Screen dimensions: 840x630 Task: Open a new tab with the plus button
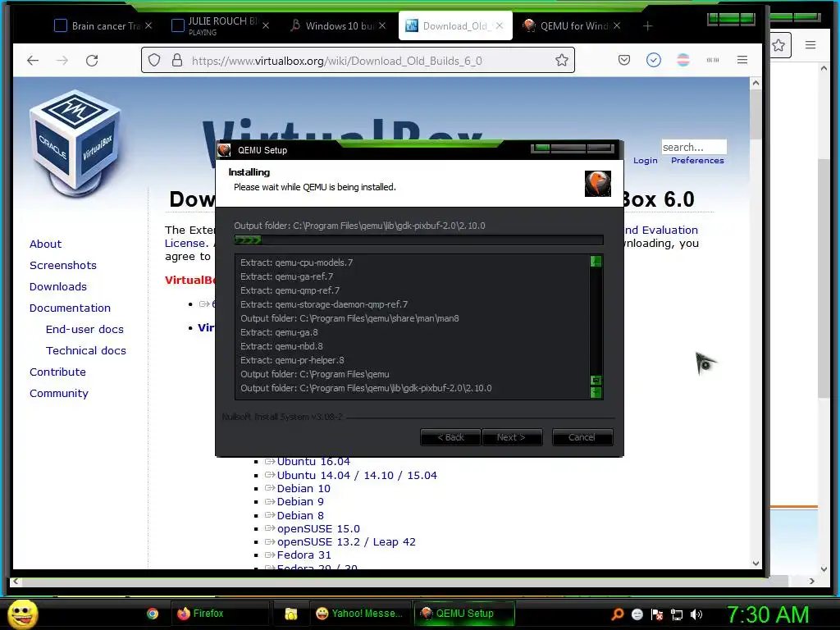pos(648,25)
